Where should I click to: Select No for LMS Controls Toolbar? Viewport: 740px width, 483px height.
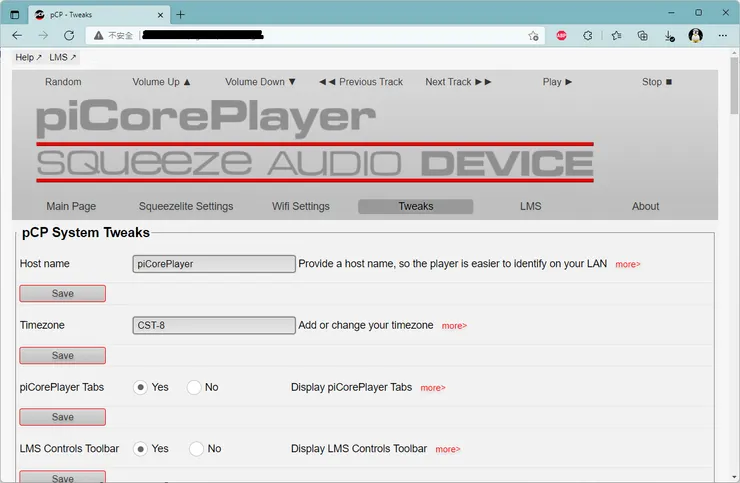pos(196,449)
